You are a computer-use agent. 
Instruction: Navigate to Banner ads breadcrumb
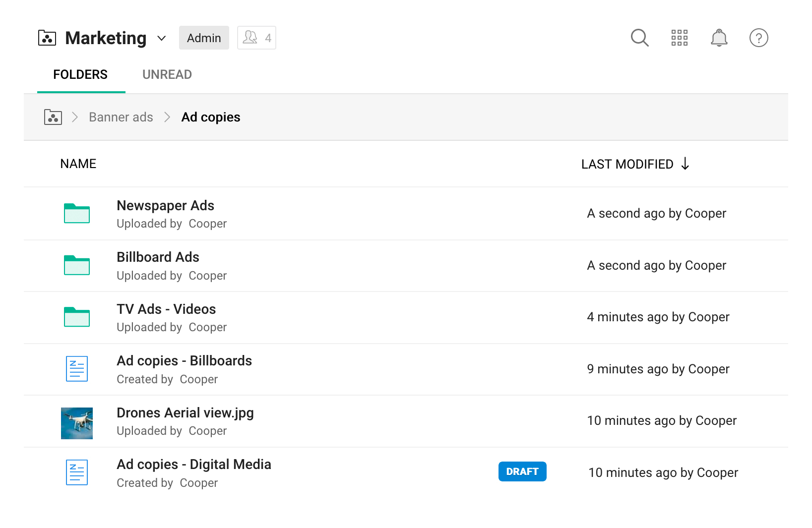coord(121,117)
